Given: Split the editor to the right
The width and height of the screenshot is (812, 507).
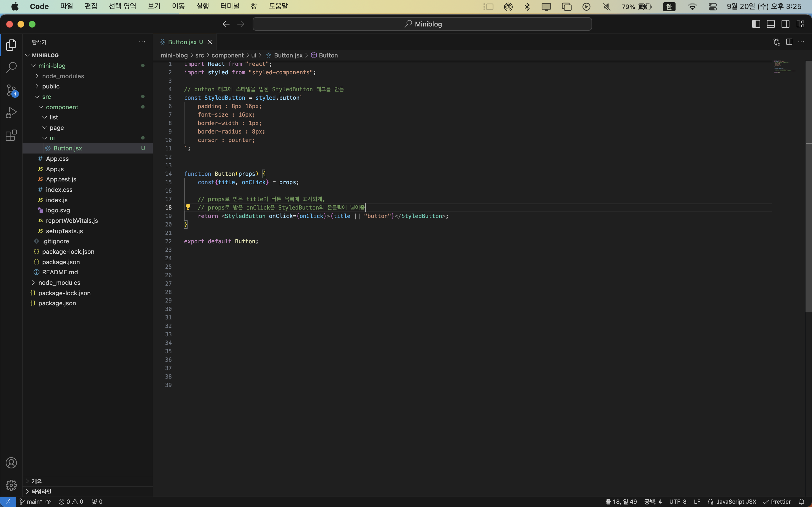Looking at the screenshot, I should (789, 42).
